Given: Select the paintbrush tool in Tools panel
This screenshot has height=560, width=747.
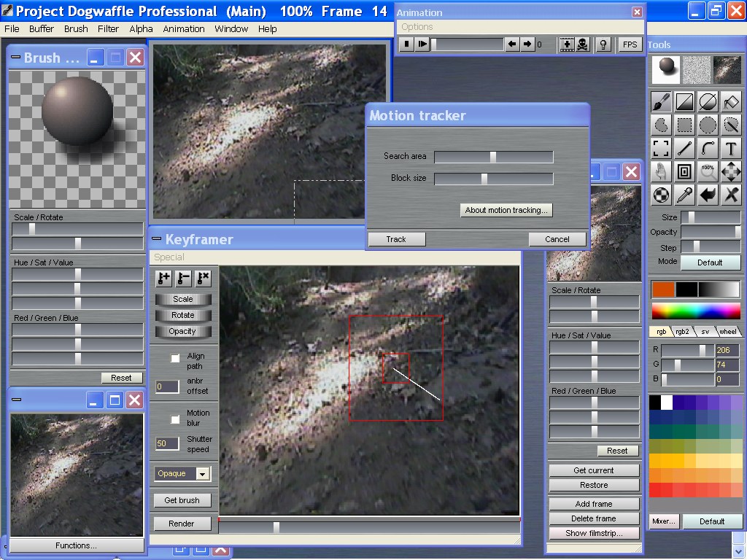Looking at the screenshot, I should [661, 101].
